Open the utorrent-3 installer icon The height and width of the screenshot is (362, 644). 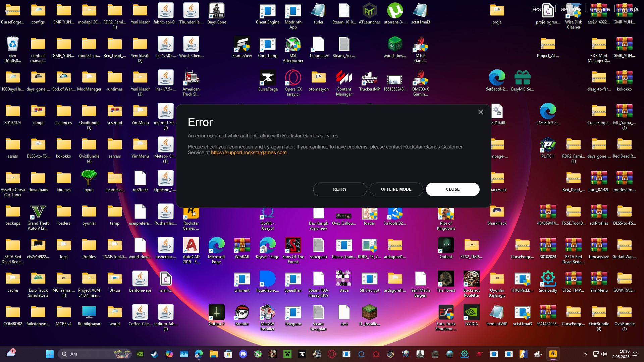click(395, 14)
